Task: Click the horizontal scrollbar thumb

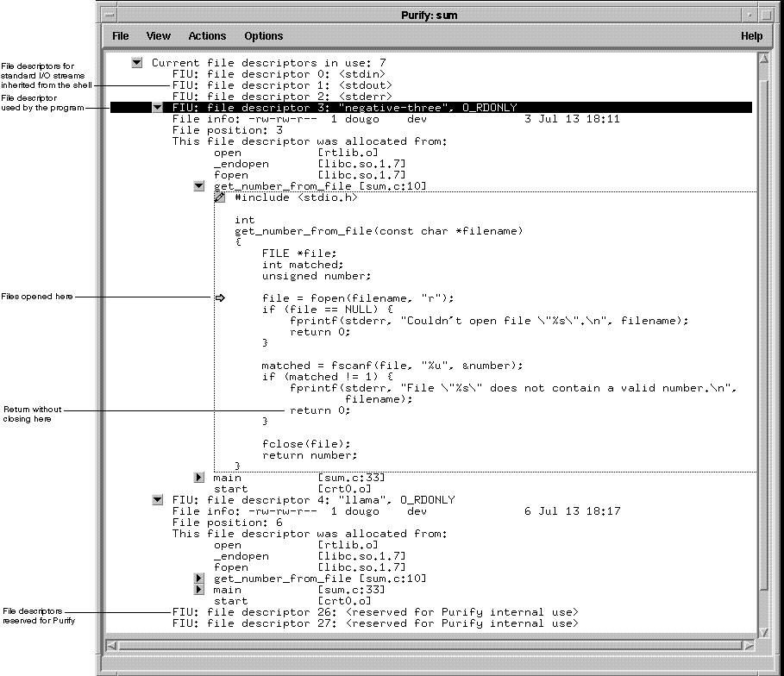Action: pos(430,646)
